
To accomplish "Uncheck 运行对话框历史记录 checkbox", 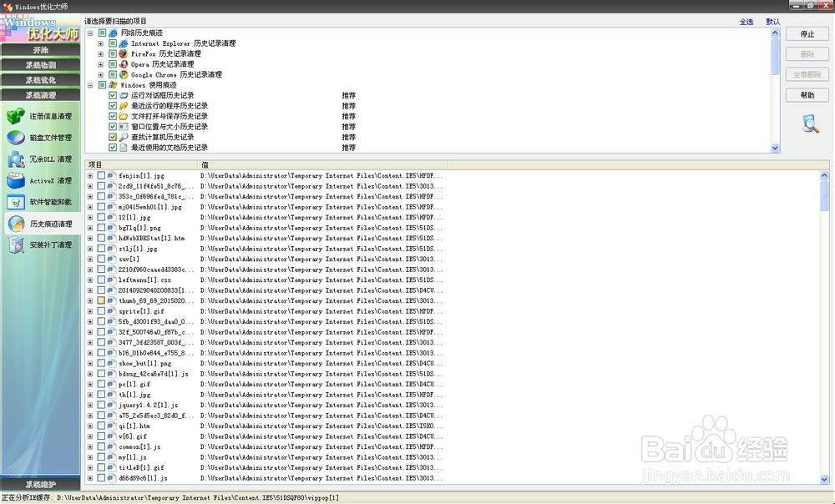I will [113, 95].
